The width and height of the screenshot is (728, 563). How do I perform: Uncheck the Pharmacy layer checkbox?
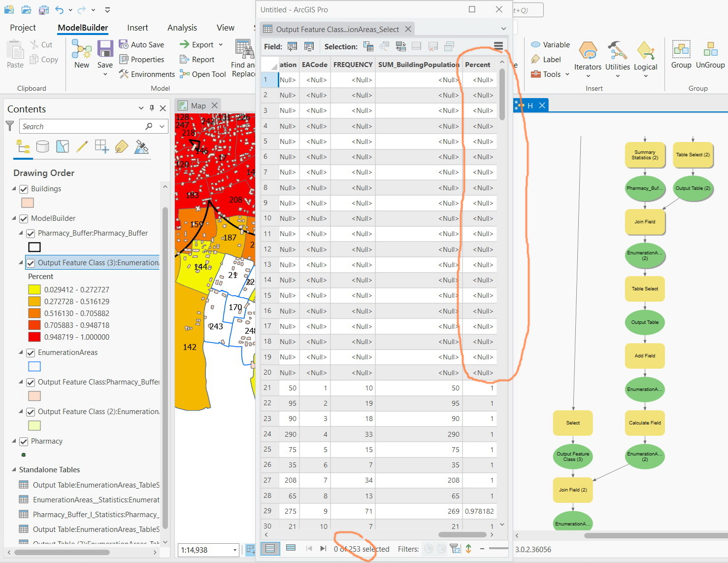pos(24,441)
